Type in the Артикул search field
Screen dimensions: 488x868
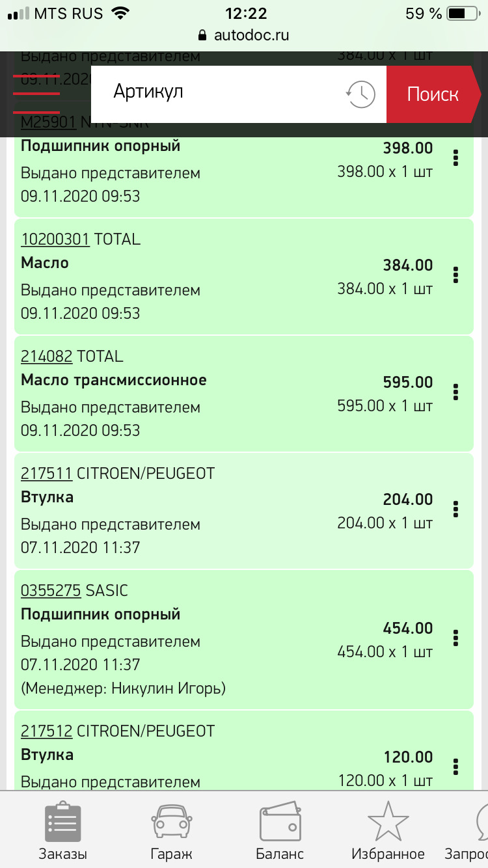click(x=221, y=92)
